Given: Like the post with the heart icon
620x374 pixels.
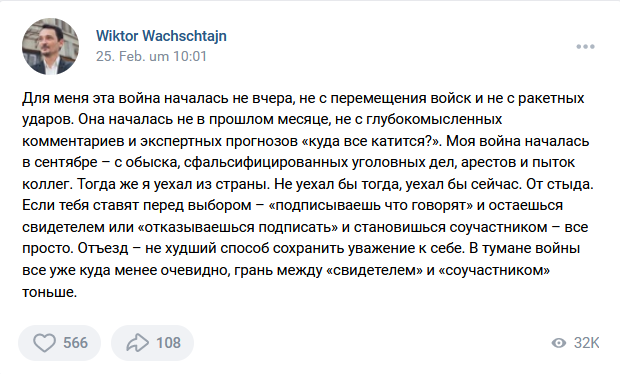Looking at the screenshot, I should coord(44,343).
